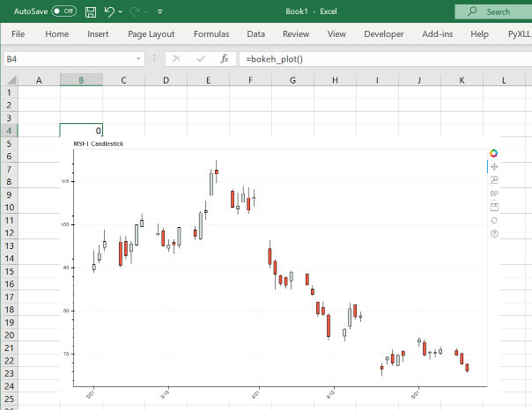Click the Bokeh Help question icon
Image resolution: width=532 pixels, height=410 pixels.
pos(494,233)
